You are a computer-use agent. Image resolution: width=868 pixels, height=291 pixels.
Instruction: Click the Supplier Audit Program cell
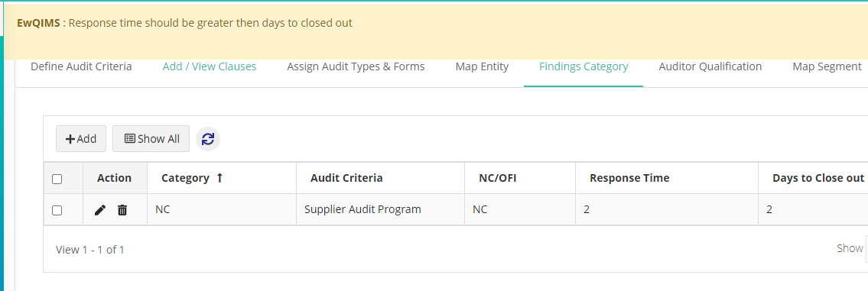click(362, 210)
